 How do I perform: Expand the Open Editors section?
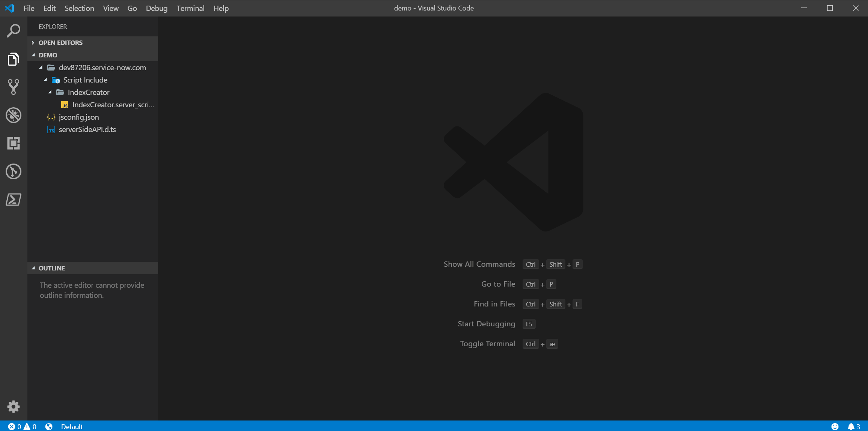60,43
